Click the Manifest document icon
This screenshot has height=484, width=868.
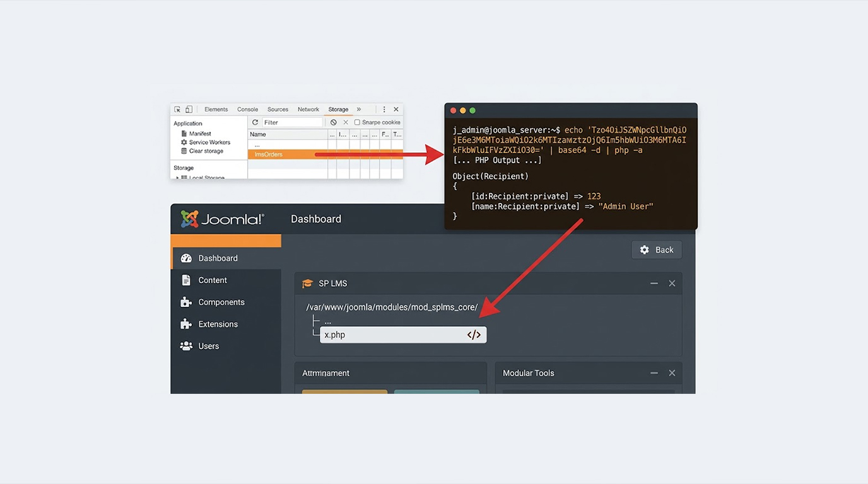click(x=184, y=134)
